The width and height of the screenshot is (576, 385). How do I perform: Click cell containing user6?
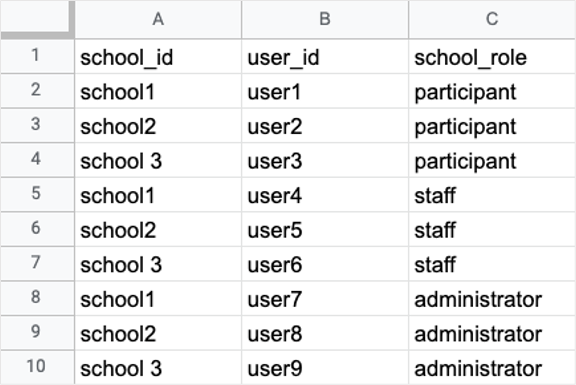click(325, 263)
